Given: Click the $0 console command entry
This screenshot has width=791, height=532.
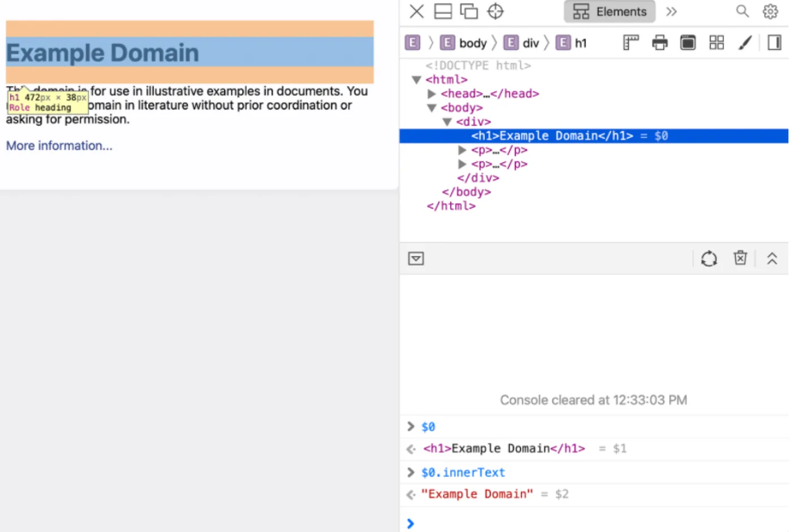Looking at the screenshot, I should 428,427.
